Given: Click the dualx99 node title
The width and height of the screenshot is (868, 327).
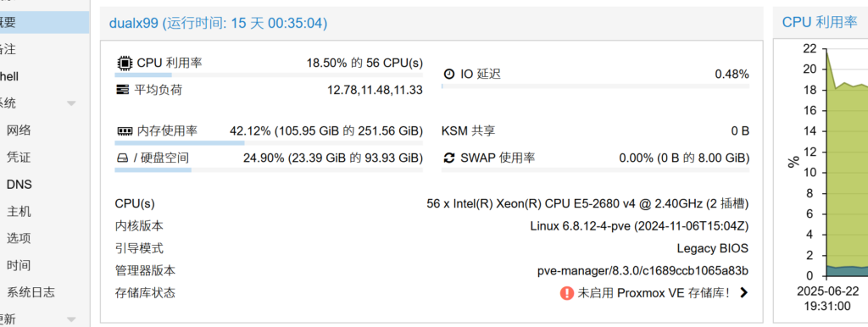Looking at the screenshot, I should click(x=133, y=23).
